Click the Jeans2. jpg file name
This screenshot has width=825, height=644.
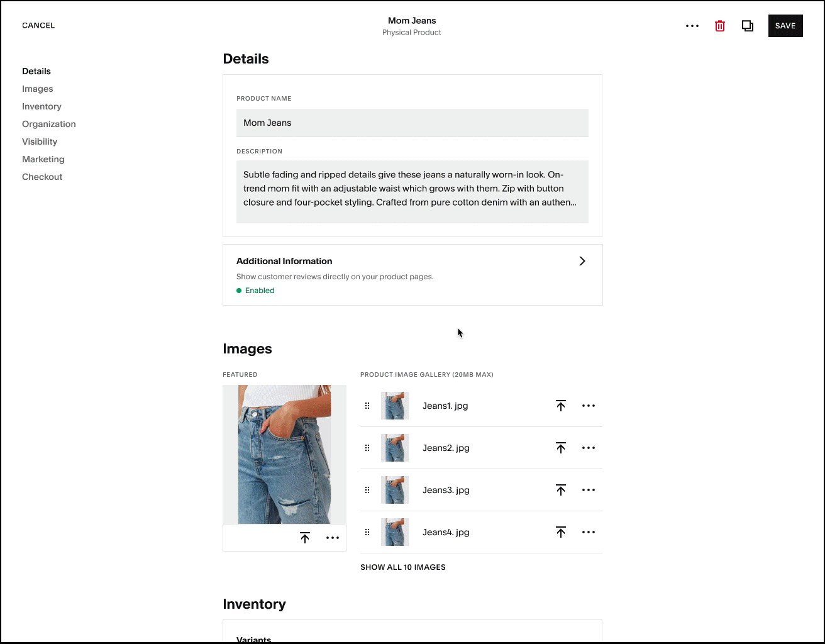(446, 448)
